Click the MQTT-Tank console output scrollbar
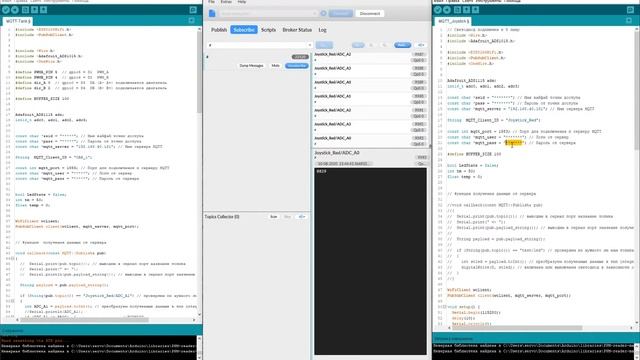 [x=199, y=348]
